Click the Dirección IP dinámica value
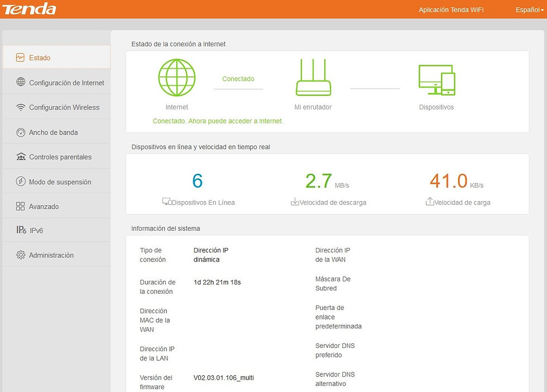Screen dimensions: 547x392 tap(211, 255)
